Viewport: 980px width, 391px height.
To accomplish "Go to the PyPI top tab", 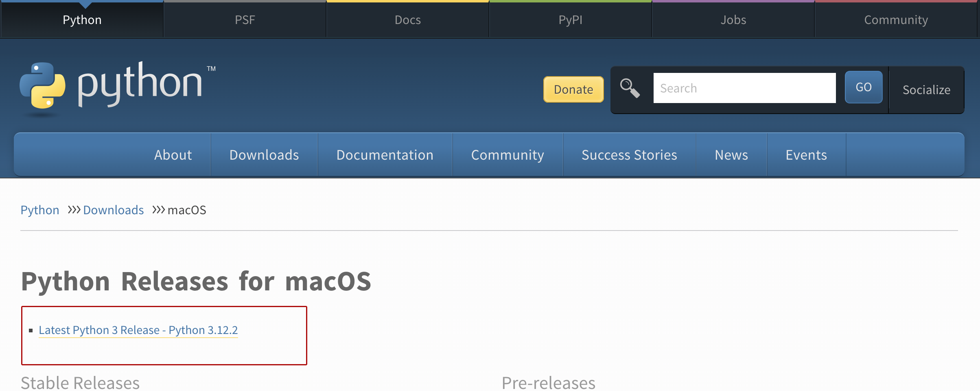I will pos(570,20).
